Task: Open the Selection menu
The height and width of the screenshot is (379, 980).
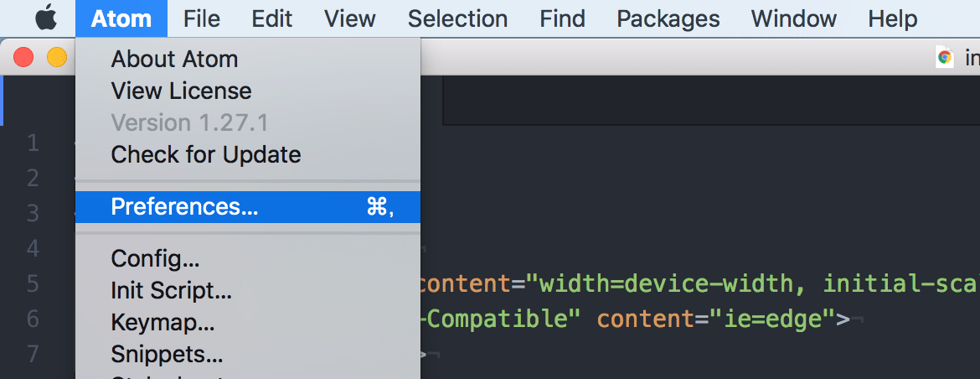Action: tap(457, 18)
